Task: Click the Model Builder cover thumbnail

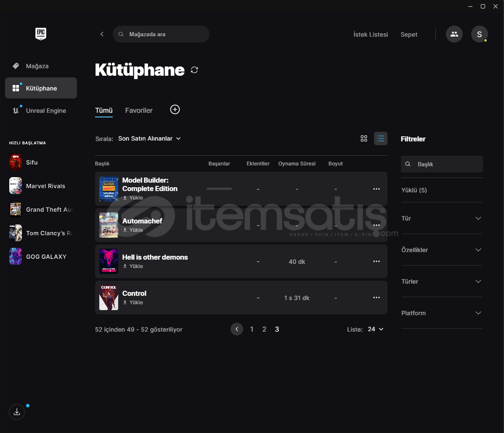Action: point(109,189)
